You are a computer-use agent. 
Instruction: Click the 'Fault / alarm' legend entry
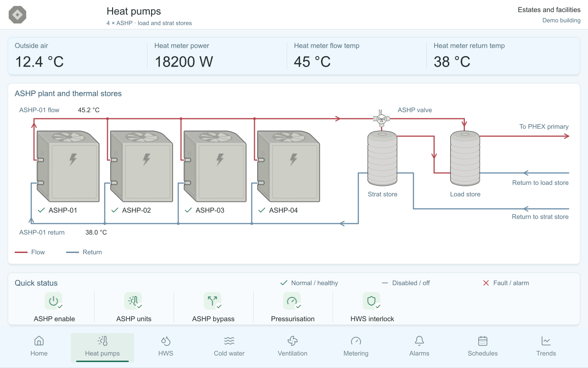pyautogui.click(x=506, y=283)
